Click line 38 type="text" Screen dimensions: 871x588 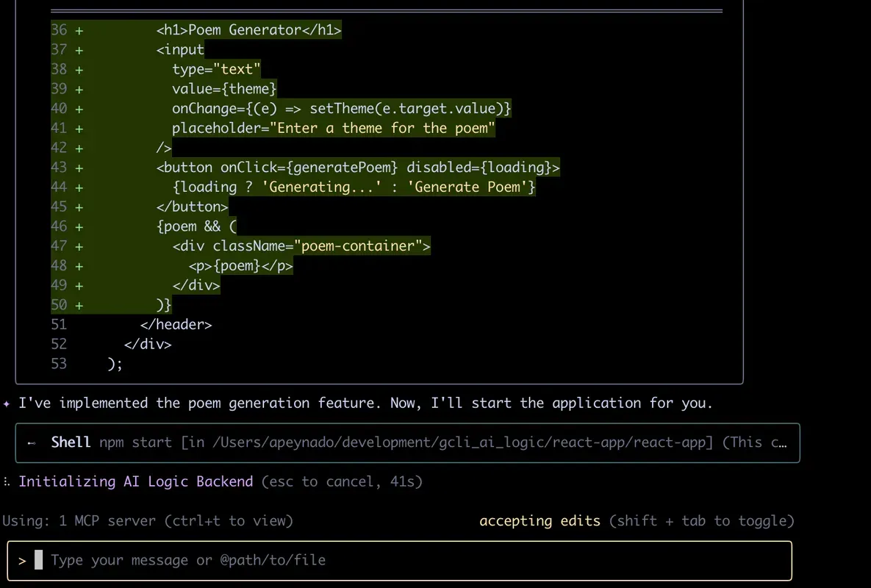(x=216, y=69)
